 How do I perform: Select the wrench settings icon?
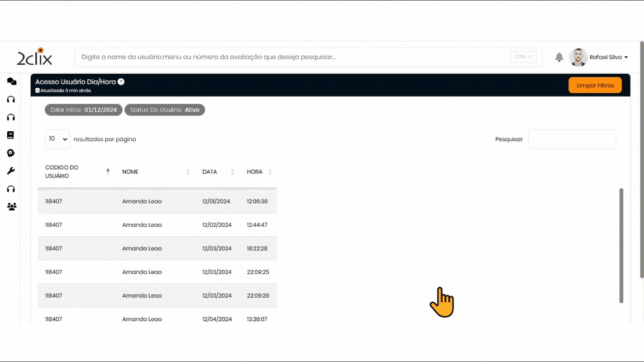coord(11,171)
